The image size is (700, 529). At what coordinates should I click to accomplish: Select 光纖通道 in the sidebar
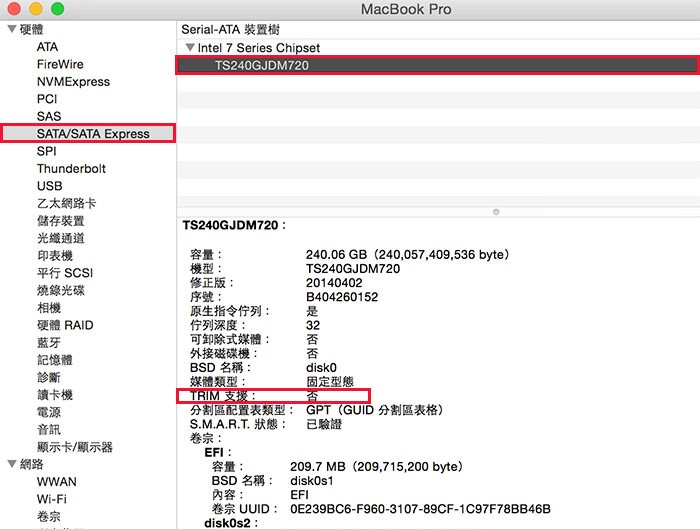pyautogui.click(x=61, y=238)
